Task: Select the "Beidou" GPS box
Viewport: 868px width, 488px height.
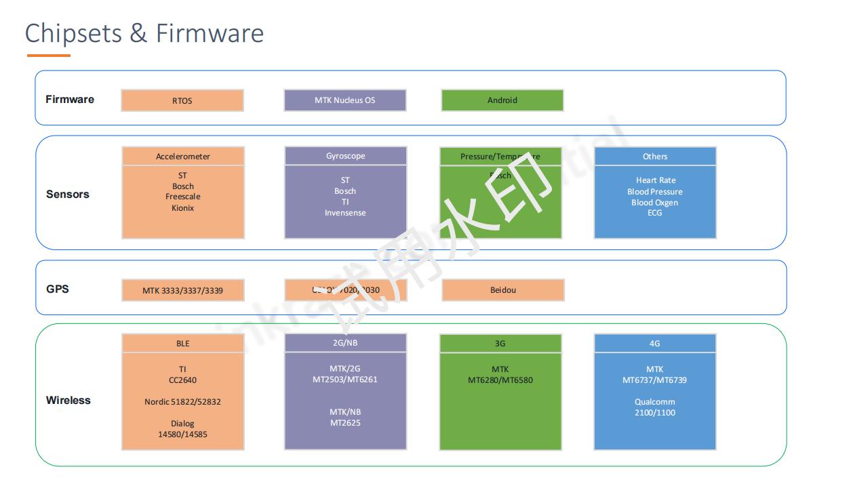Action: tap(503, 290)
